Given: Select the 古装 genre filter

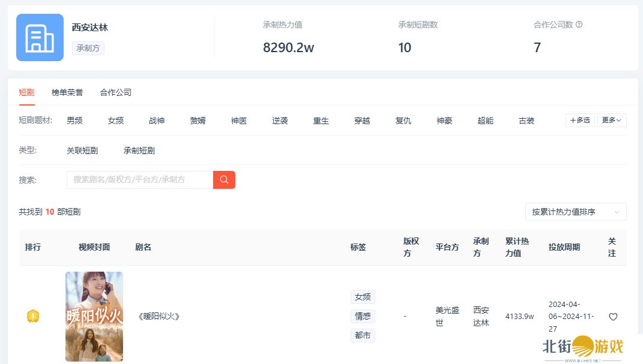Looking at the screenshot, I should (527, 121).
